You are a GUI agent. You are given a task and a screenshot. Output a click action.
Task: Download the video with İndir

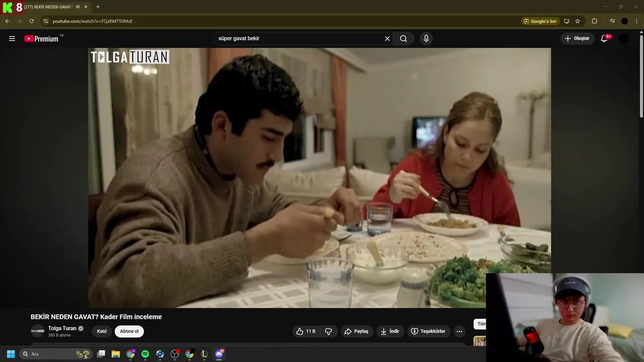point(390,331)
